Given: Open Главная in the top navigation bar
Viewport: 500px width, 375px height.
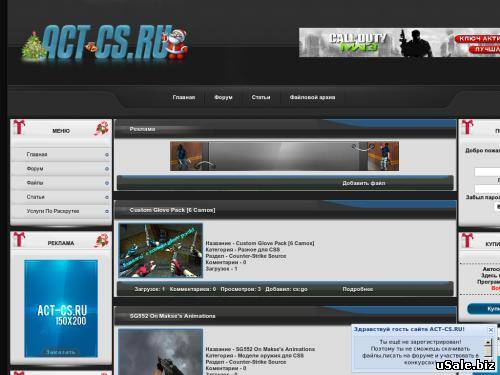Looking at the screenshot, I should (x=184, y=97).
